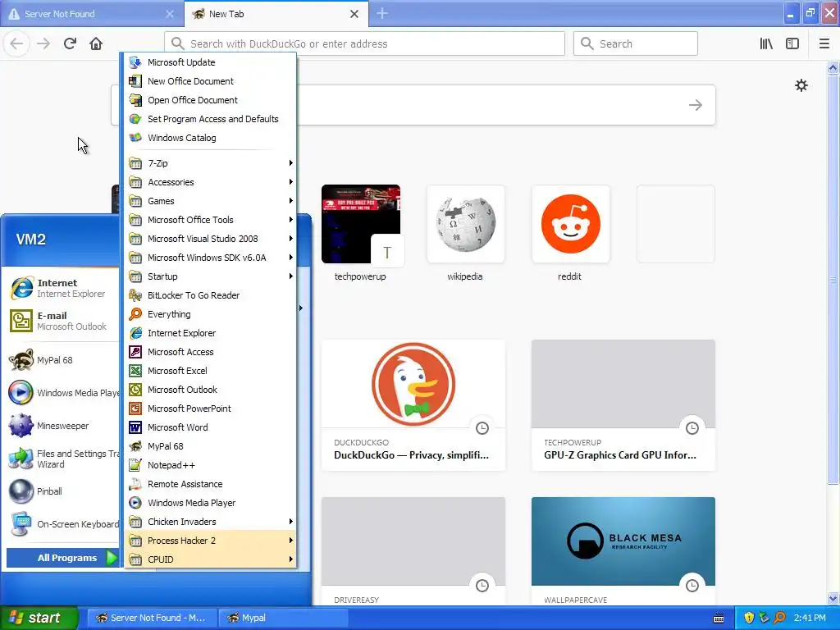
Task: Click the toolbar Search box
Action: pos(636,43)
